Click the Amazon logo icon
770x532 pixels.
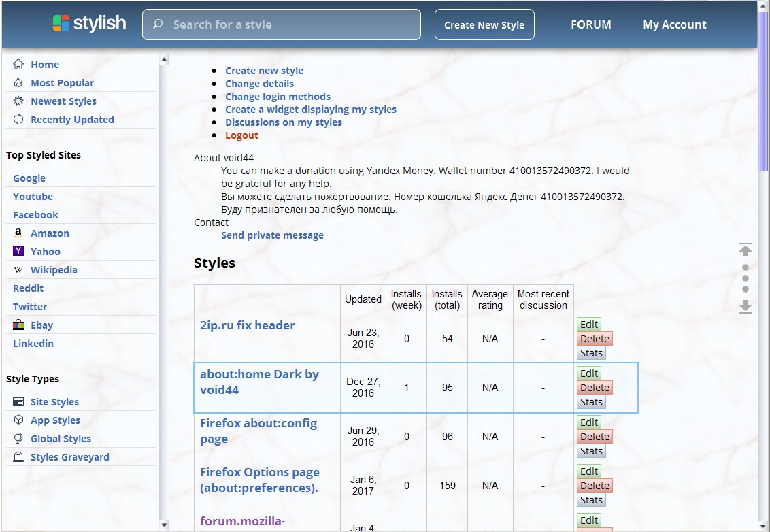pyautogui.click(x=18, y=233)
